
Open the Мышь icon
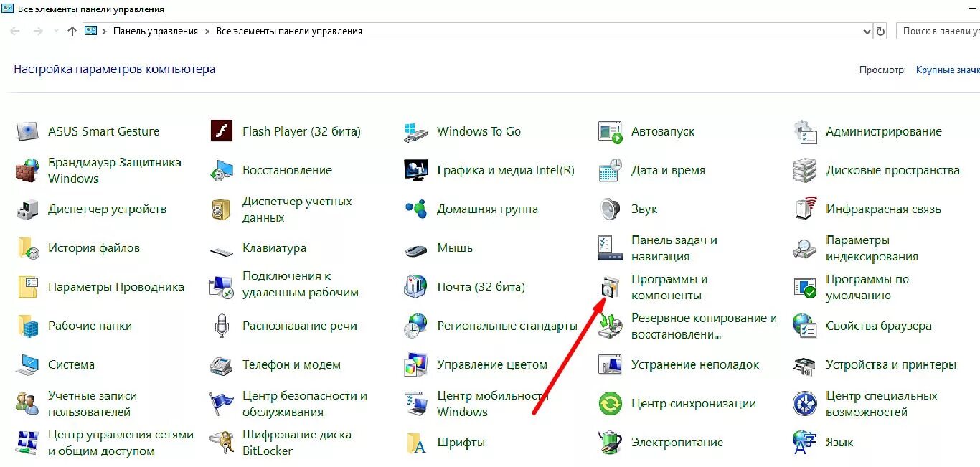[416, 250]
